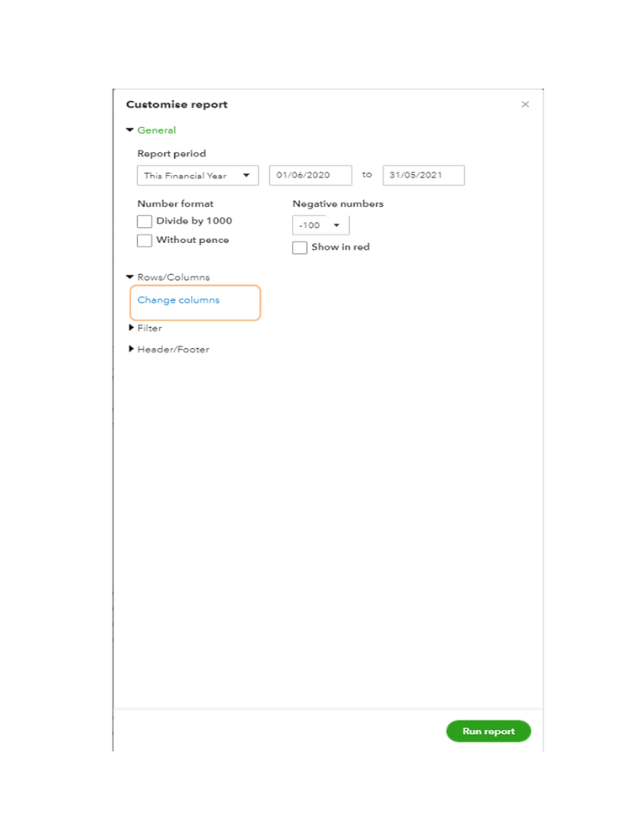The image size is (630, 840).
Task: Close the Customise report panel
Action: click(526, 104)
